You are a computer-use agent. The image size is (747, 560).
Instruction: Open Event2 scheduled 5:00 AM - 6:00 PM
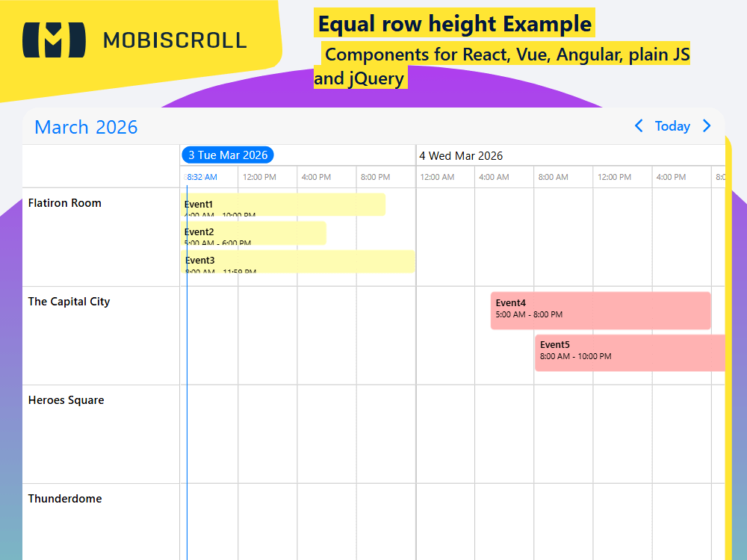(x=254, y=233)
